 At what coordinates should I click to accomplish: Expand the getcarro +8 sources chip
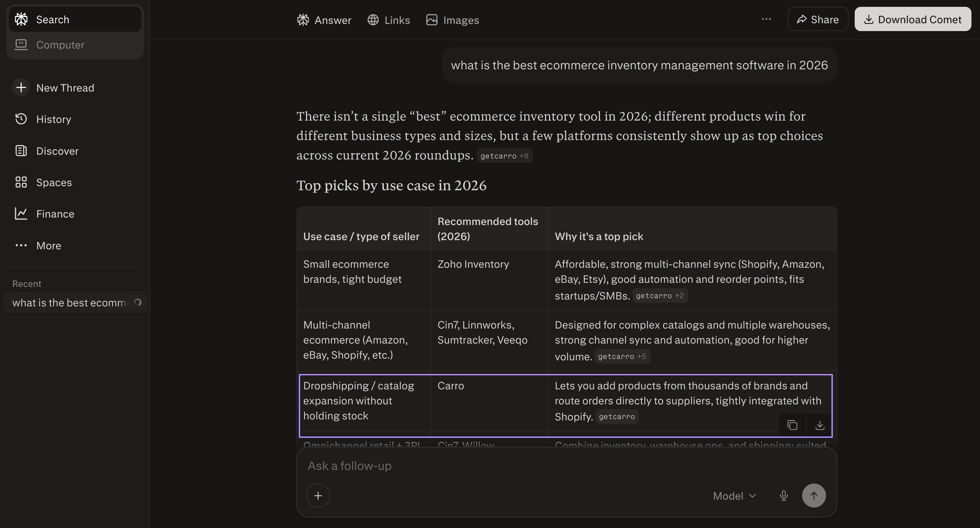coord(504,156)
